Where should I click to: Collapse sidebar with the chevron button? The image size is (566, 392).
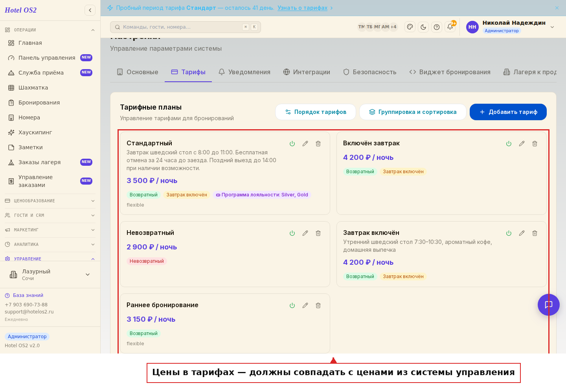90,10
